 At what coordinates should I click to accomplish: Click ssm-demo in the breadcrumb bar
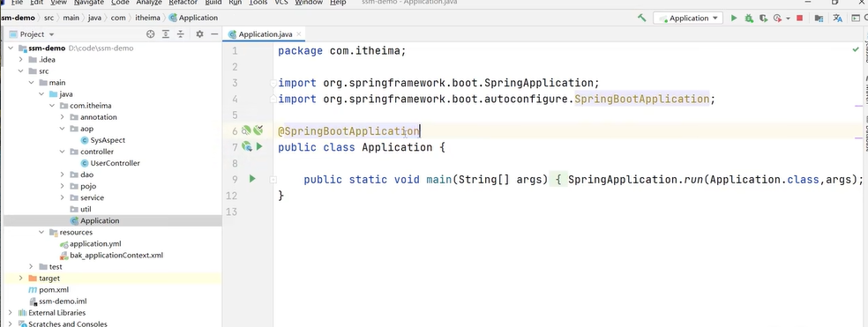tap(18, 19)
